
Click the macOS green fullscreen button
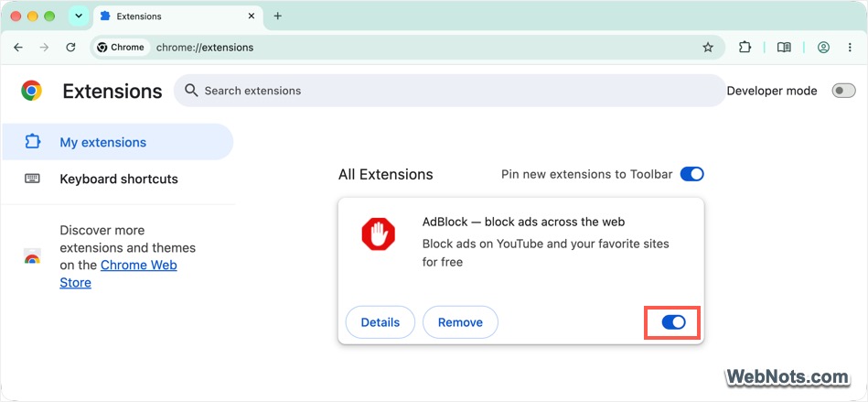(49, 16)
